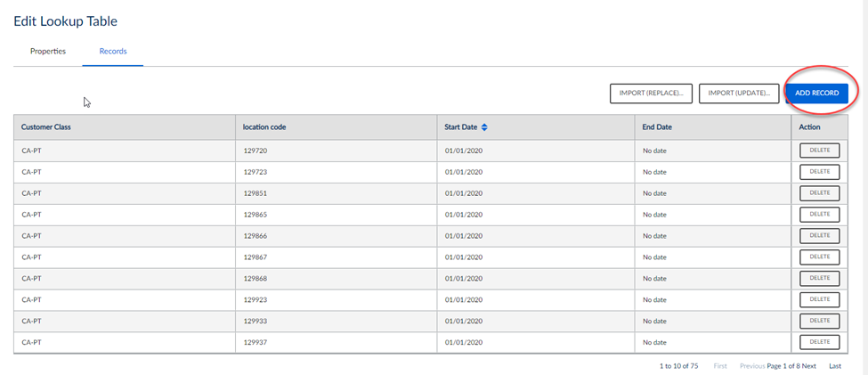
Task: Delete the record with location 129865
Action: click(x=819, y=215)
